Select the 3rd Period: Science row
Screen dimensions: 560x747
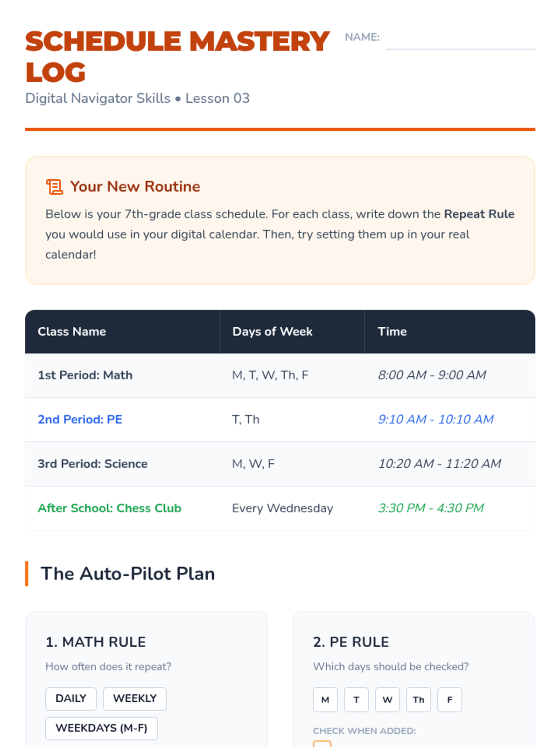coord(92,464)
